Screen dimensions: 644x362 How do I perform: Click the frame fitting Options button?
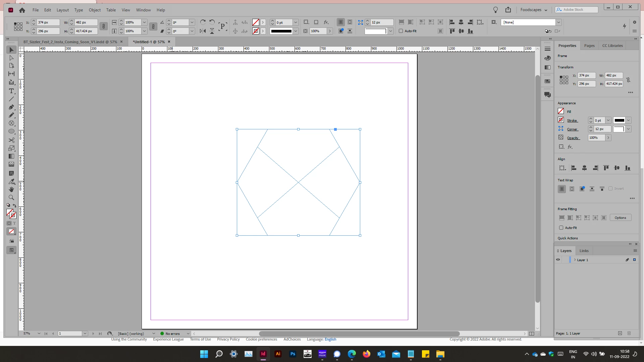(x=620, y=218)
